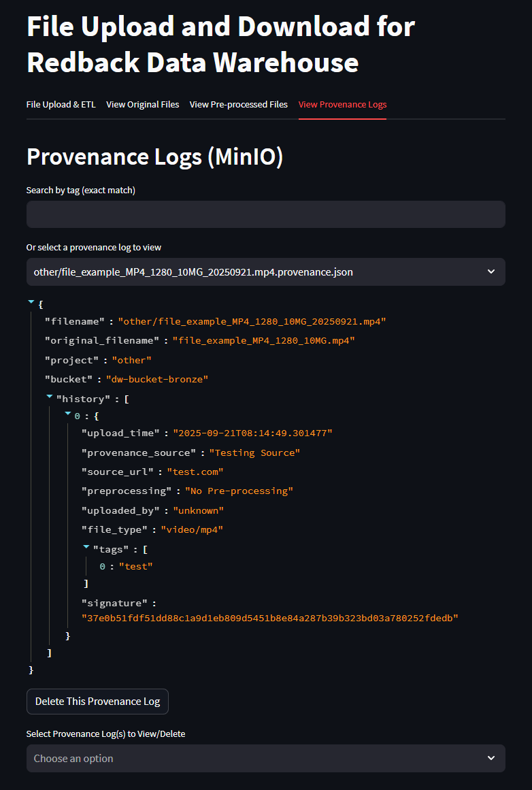Click the "signature" key label
The height and width of the screenshot is (790, 532).
click(114, 603)
